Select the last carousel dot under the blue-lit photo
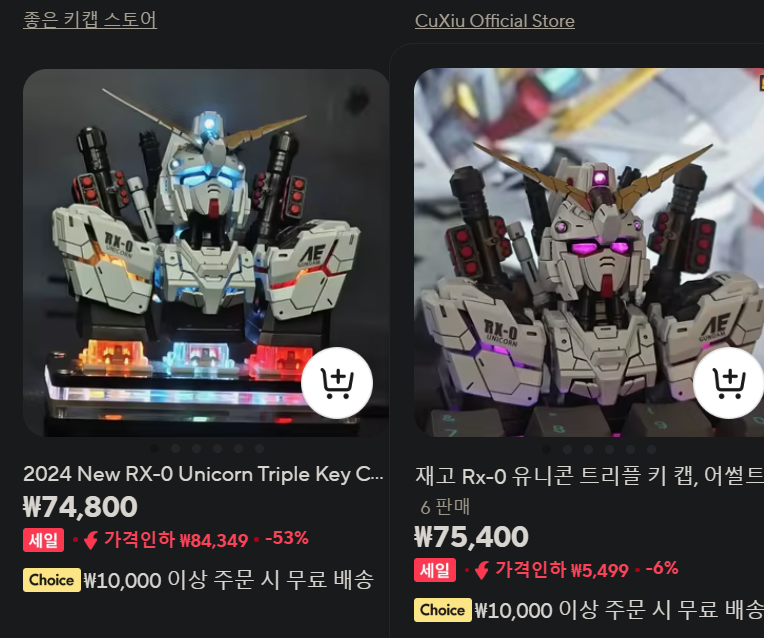Viewport: 764px width, 638px height. point(260,448)
